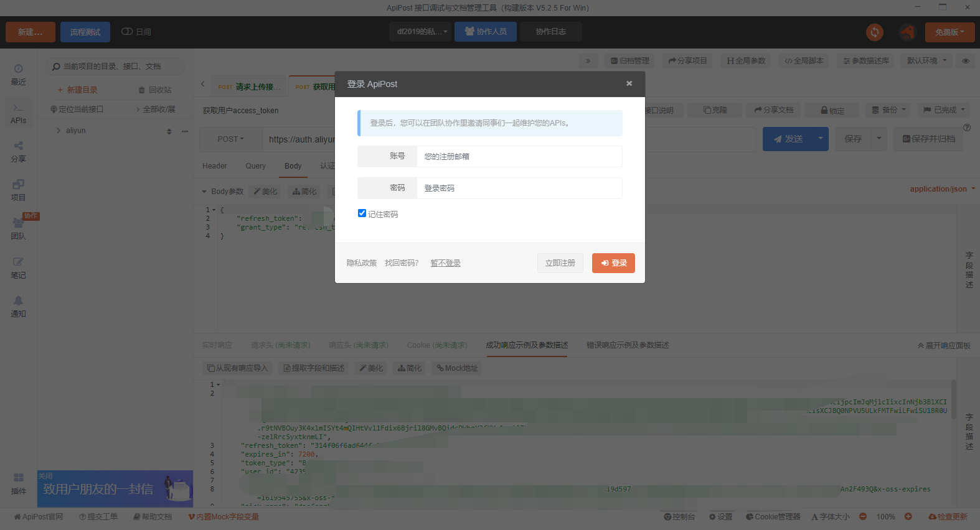Open the 团队 team sidebar icon
This screenshot has height=530, width=980.
point(18,228)
